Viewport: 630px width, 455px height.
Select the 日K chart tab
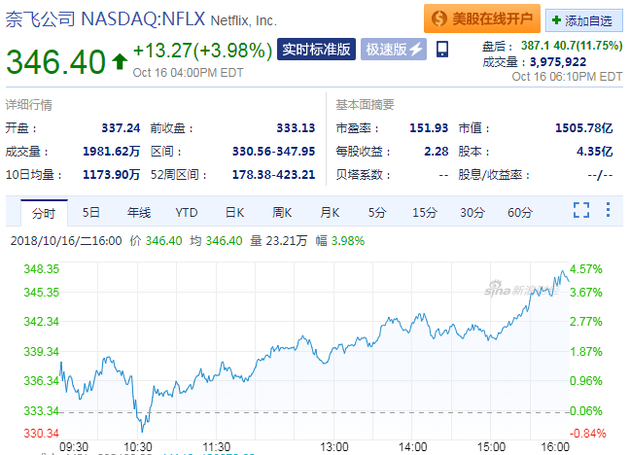coord(234,212)
